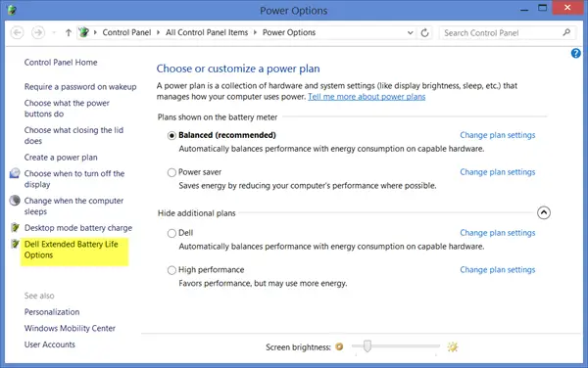
Task: Open Change when the computer sleeps
Action: tap(73, 206)
